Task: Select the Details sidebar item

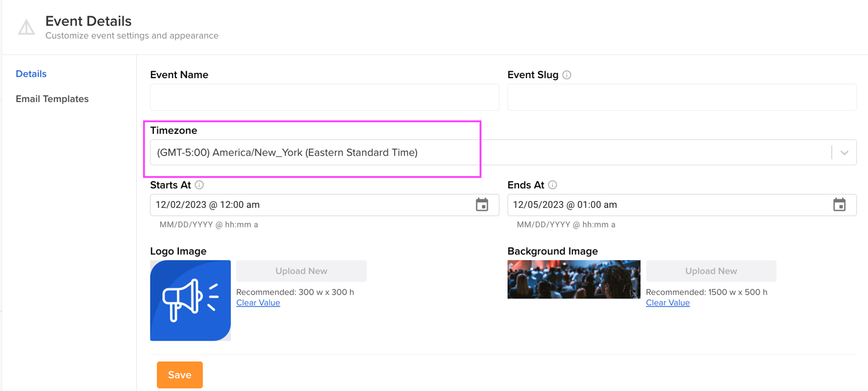Action: 31,74
